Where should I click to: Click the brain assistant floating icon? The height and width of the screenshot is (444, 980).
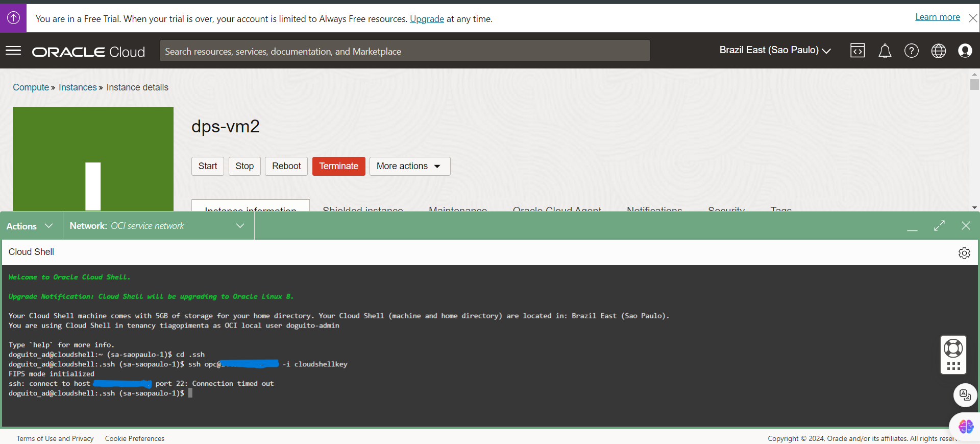coord(966,426)
